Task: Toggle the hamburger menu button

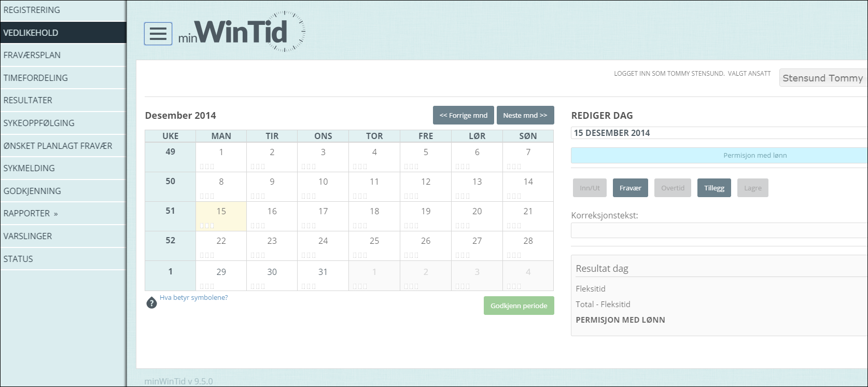Action: tap(158, 34)
